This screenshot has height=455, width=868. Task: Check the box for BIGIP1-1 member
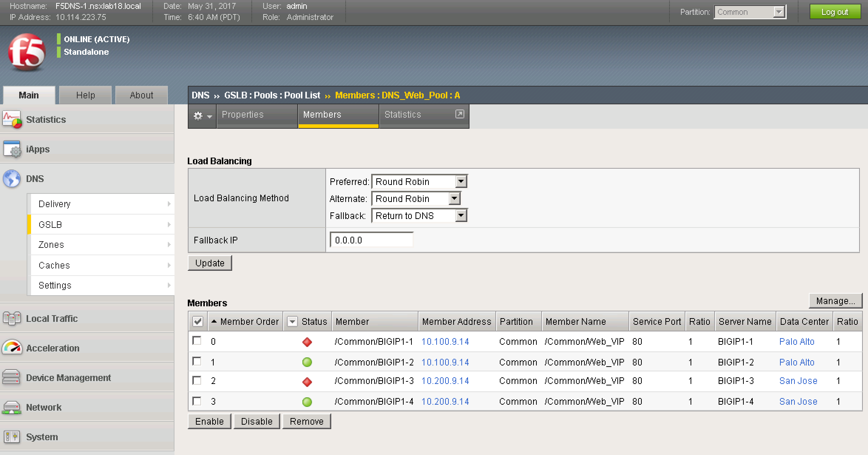coord(197,341)
